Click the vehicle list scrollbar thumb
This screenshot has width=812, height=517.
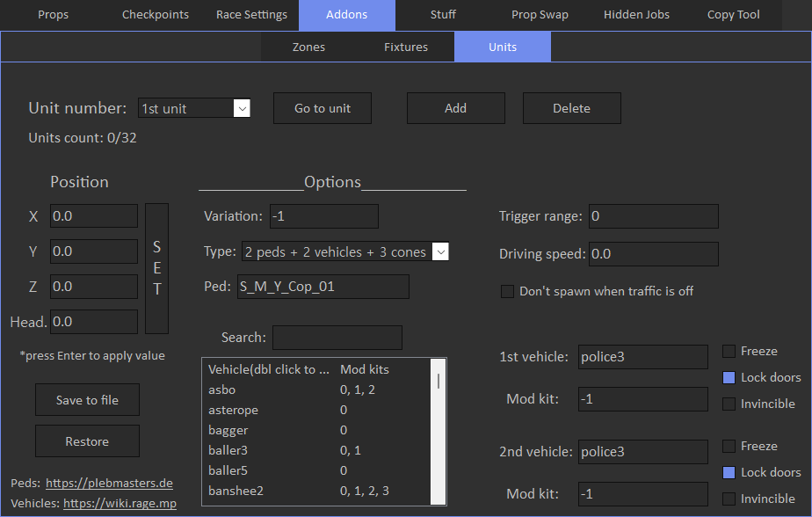coord(439,381)
